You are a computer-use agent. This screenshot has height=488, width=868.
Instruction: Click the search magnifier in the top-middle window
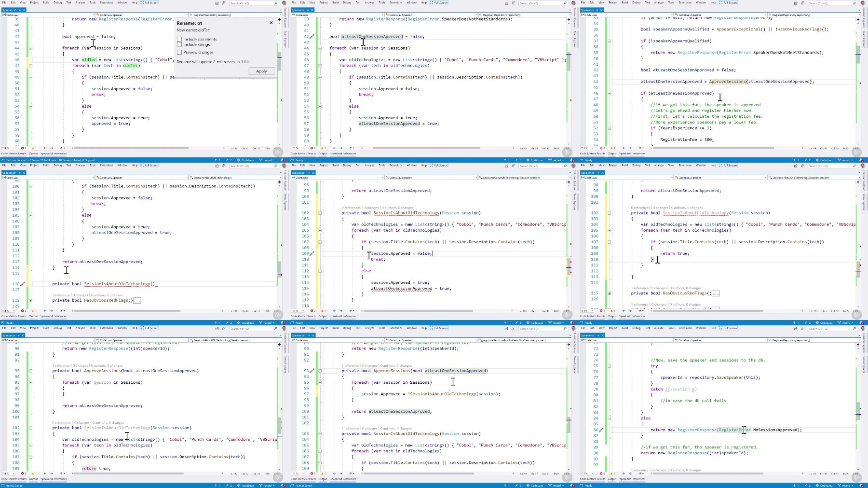point(565,3)
